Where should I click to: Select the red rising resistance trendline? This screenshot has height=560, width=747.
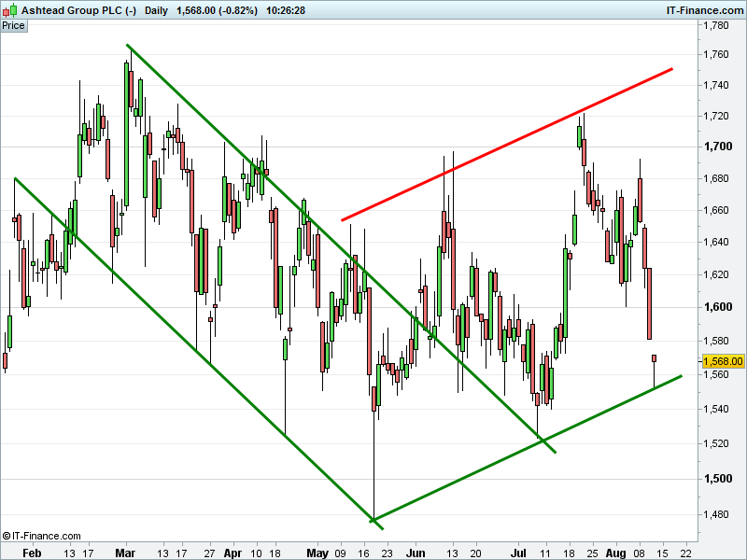click(x=507, y=145)
